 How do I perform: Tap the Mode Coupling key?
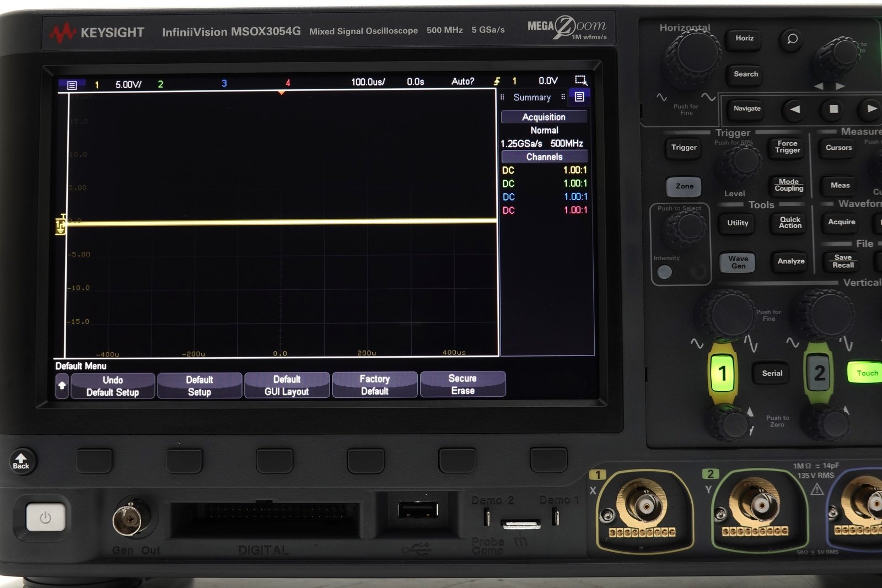[788, 185]
